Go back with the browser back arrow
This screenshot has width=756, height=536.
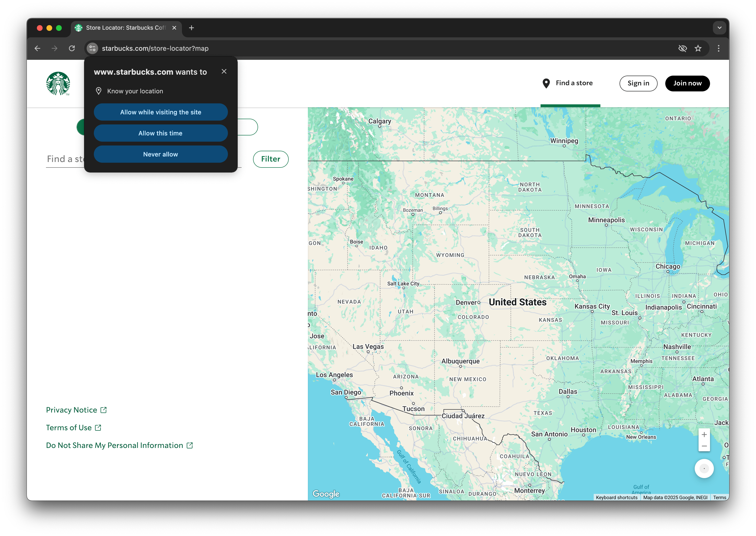(37, 49)
